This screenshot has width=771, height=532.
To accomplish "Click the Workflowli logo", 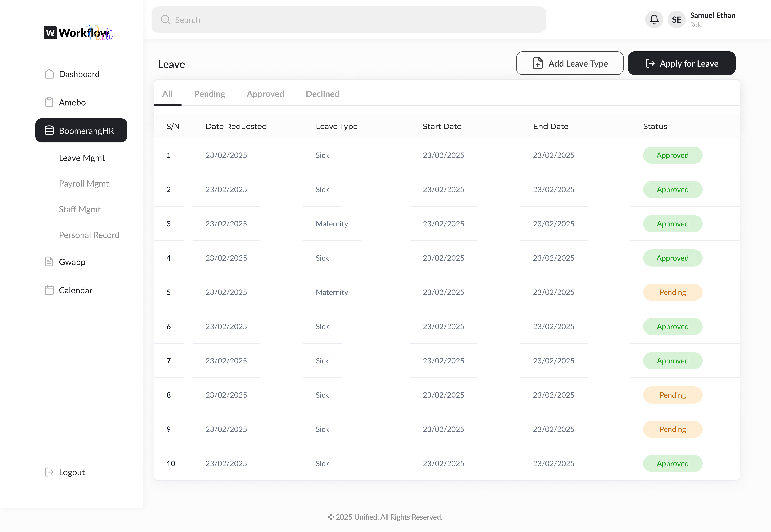I will click(x=77, y=32).
